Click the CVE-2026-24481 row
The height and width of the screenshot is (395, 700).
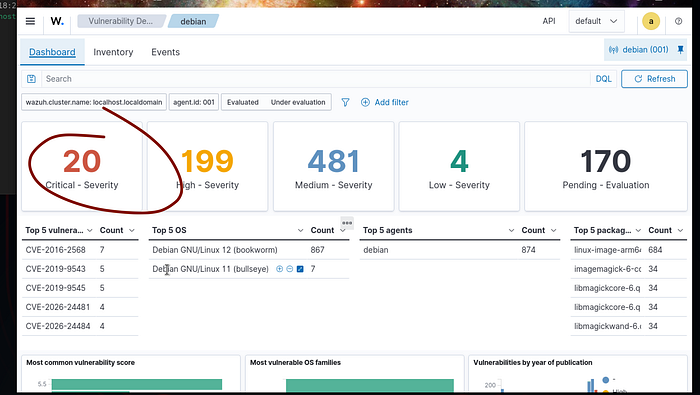coord(80,307)
